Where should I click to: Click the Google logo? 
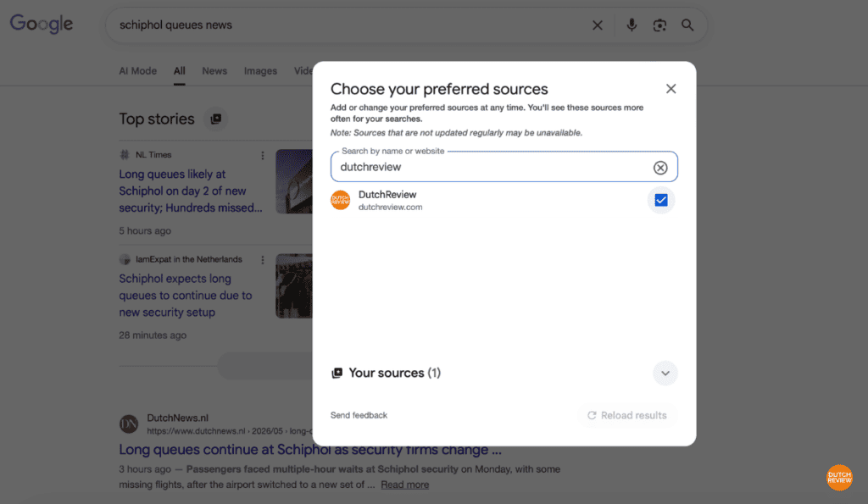tap(42, 24)
